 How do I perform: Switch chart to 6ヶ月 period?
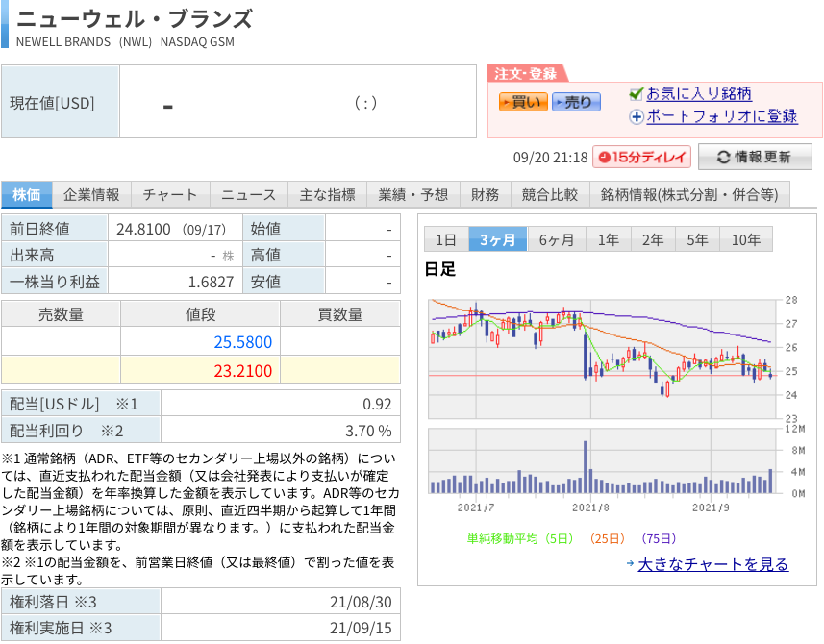coord(557,239)
